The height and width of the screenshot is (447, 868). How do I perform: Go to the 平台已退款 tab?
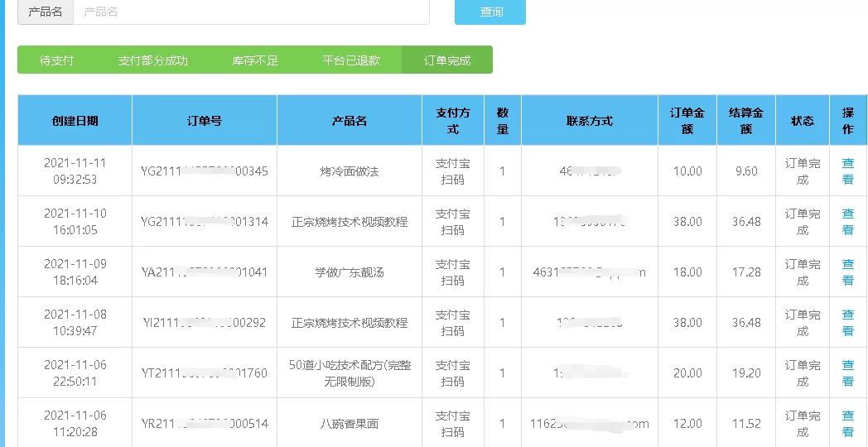click(x=351, y=60)
